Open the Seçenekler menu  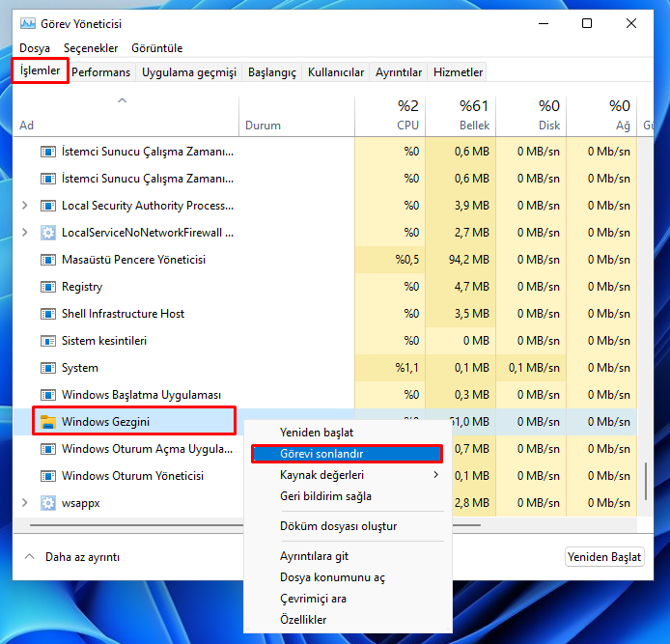(91, 48)
